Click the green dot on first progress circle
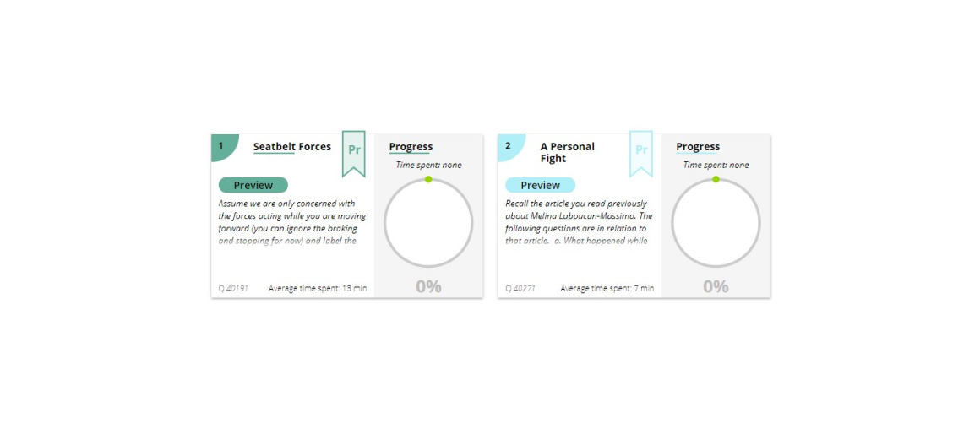 tap(428, 179)
